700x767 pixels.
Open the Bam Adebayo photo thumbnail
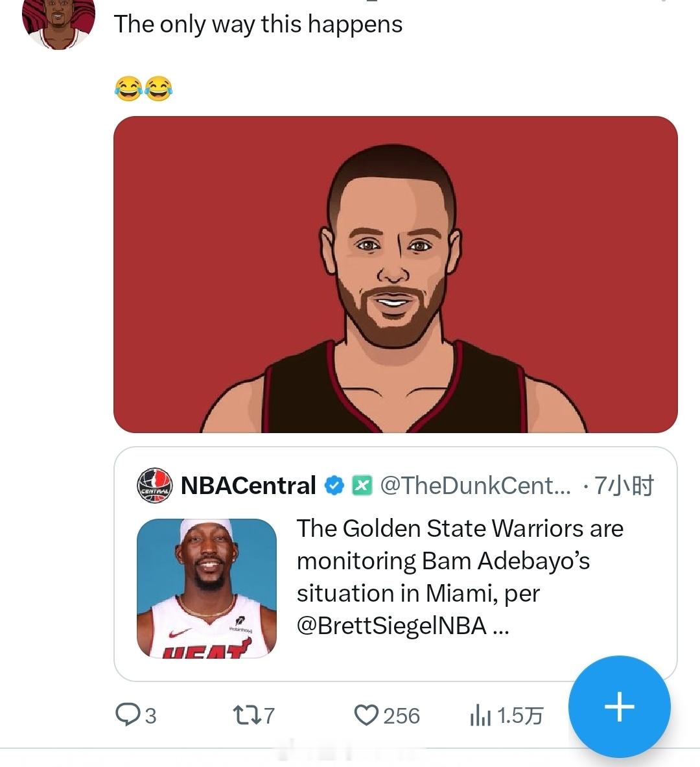[x=207, y=588]
